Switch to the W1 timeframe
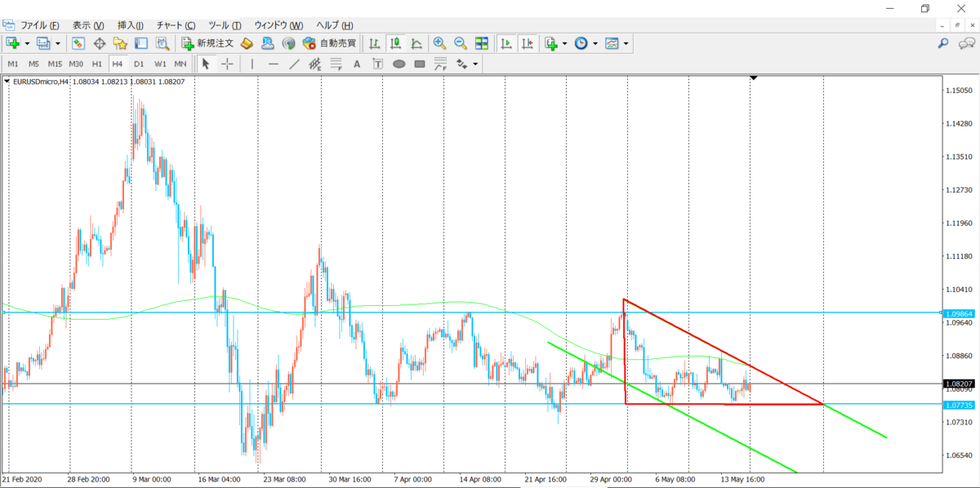The height and width of the screenshot is (488, 980). [160, 64]
